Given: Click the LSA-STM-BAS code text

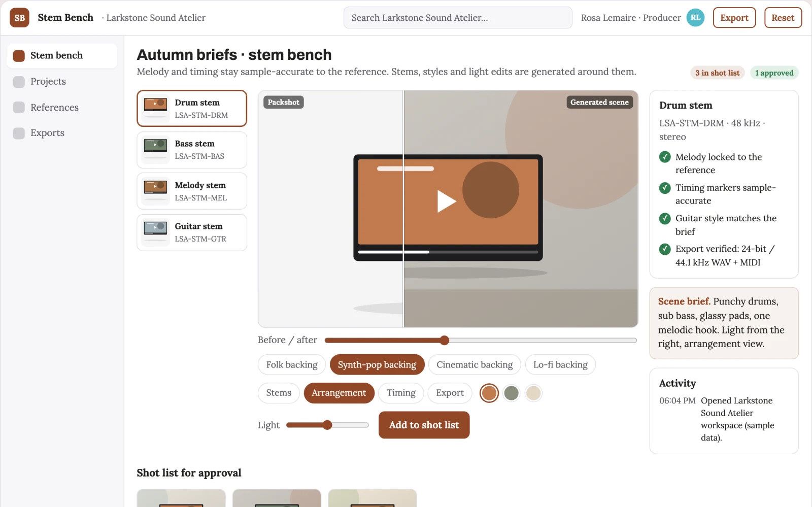Looking at the screenshot, I should (199, 156).
